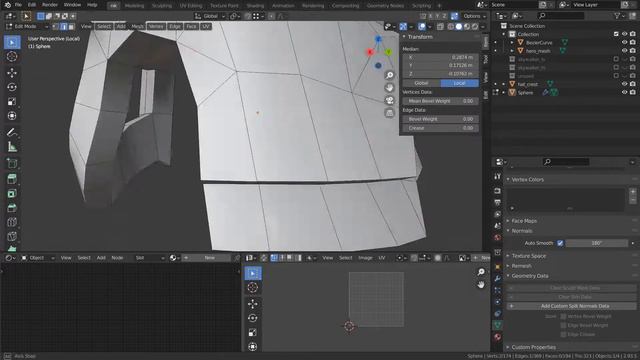Toggle the Edge Bevel Weight checkbox

pyautogui.click(x=563, y=325)
